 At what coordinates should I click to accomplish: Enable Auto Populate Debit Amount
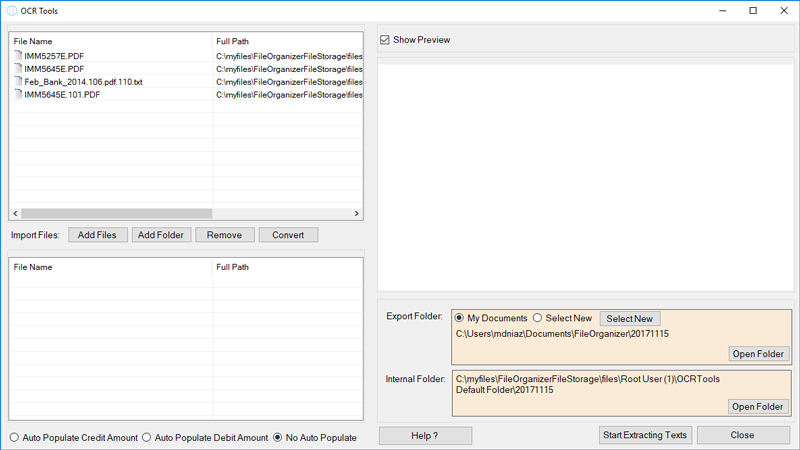(x=147, y=437)
